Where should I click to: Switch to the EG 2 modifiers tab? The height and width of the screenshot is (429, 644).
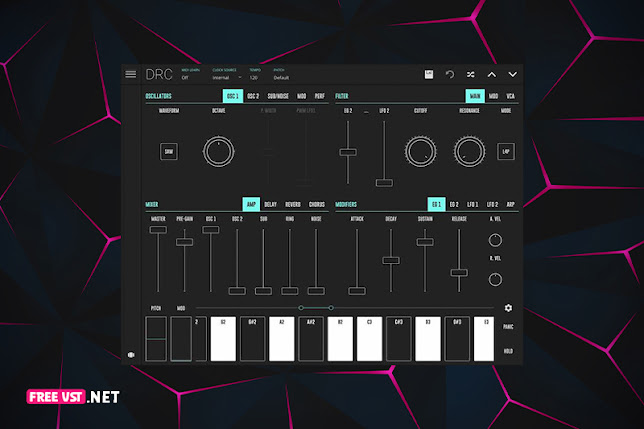point(454,204)
